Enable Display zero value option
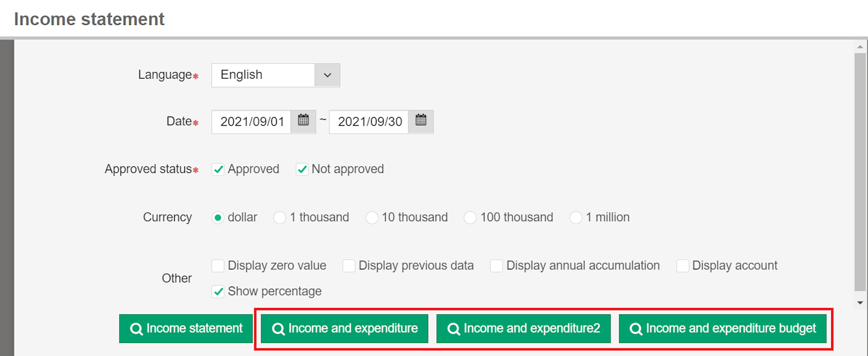Viewport: 868px width, 356px height. pos(218,266)
